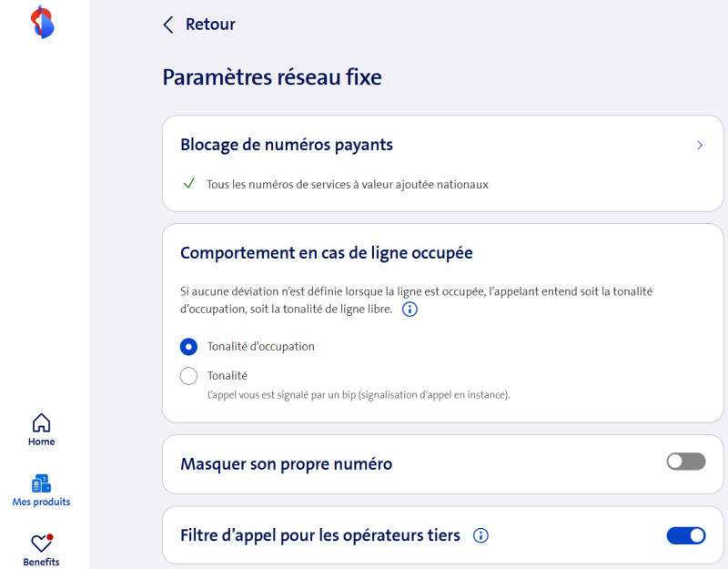Select Tonalité d'occupation radio button
Viewport: 728px width, 569px height.
pos(189,347)
